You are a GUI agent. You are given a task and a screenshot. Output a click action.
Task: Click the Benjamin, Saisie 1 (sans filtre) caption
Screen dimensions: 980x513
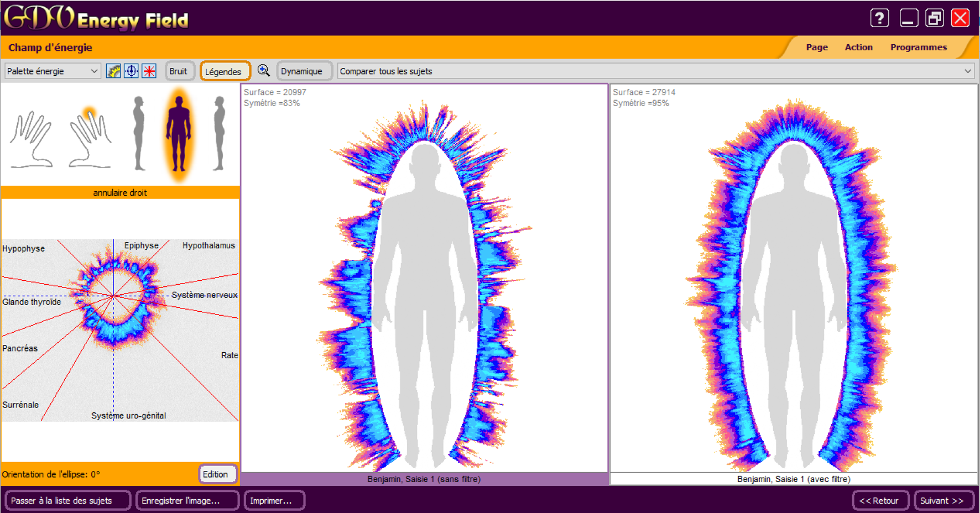424,479
